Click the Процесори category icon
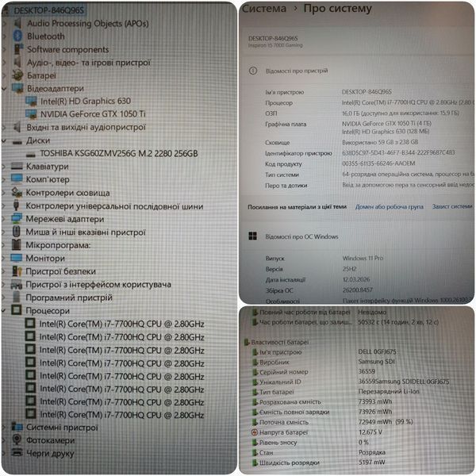476x476 pixels. (x=17, y=310)
